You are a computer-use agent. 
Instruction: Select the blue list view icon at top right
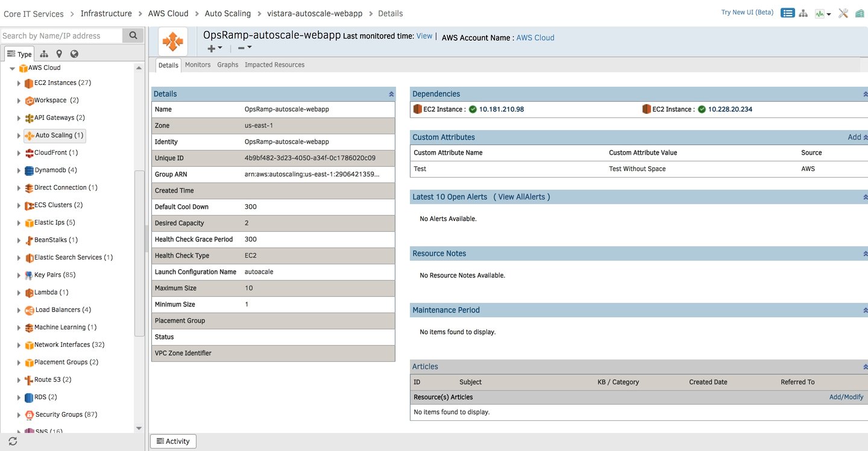pyautogui.click(x=788, y=13)
